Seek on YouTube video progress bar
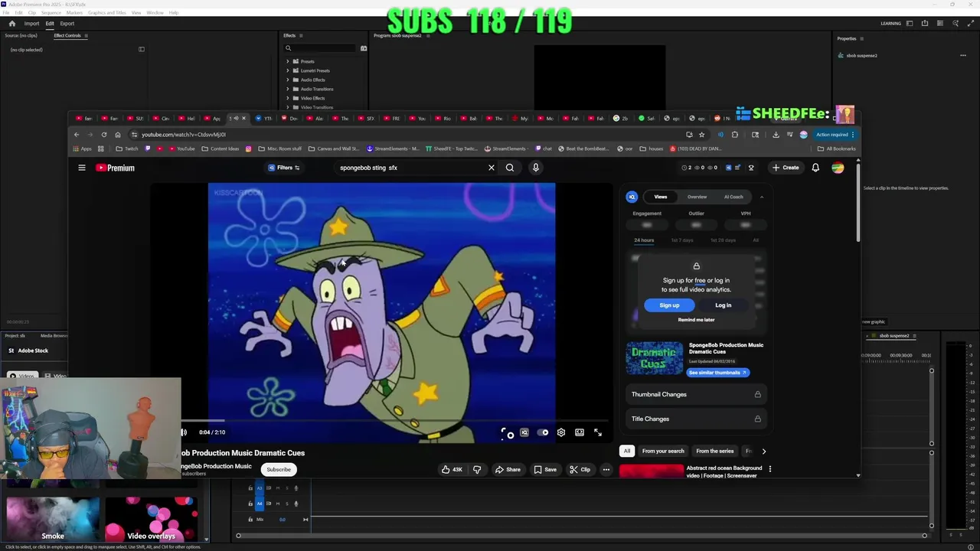Viewport: 980px width, 551px height. 394,420
